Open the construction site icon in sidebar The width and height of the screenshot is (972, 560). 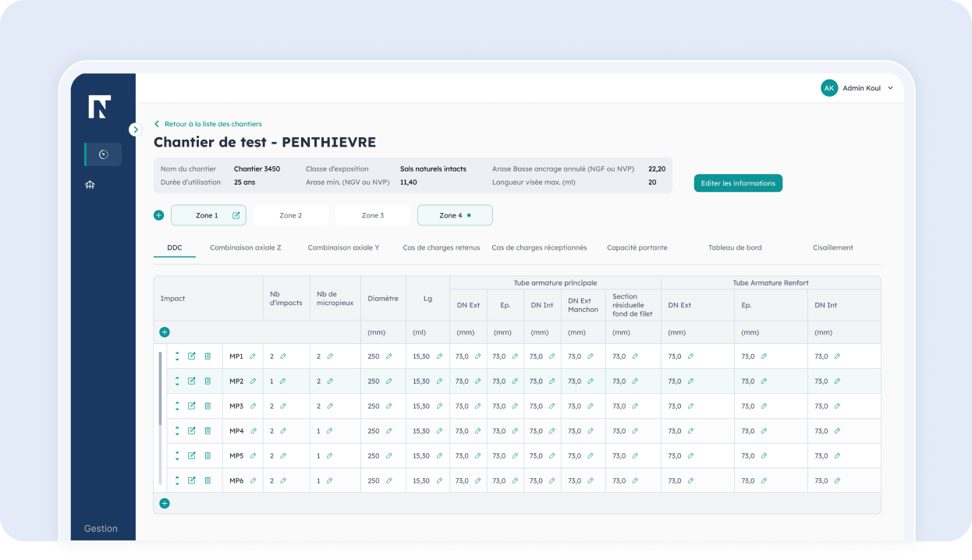click(x=90, y=185)
